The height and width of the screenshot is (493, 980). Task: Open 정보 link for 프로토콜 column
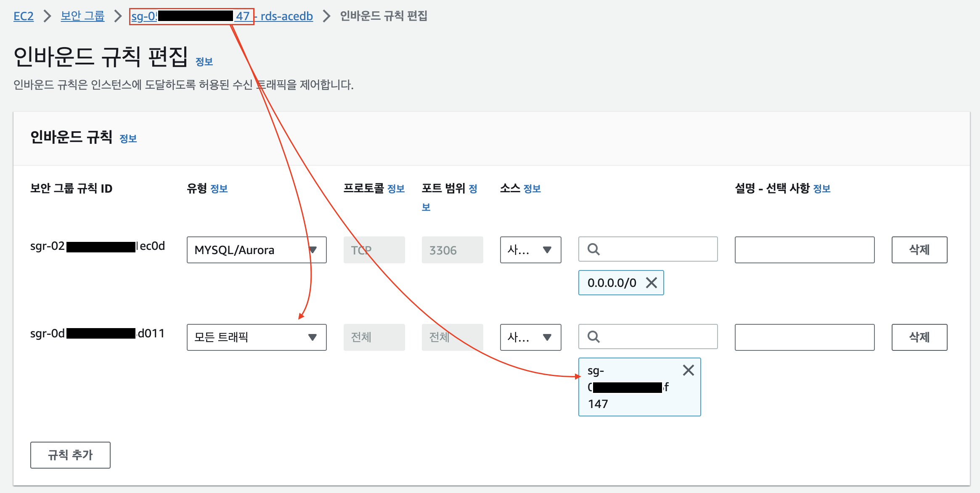point(396,189)
